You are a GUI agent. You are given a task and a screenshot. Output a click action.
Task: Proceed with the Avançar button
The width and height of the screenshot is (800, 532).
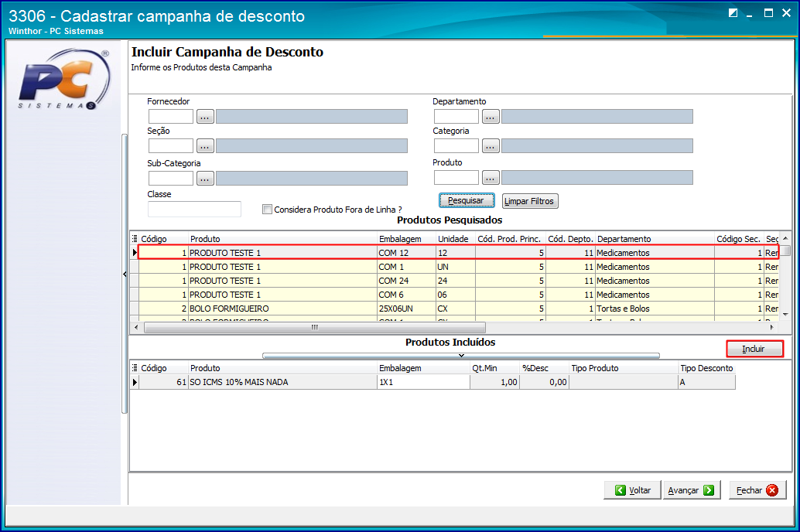[692, 490]
